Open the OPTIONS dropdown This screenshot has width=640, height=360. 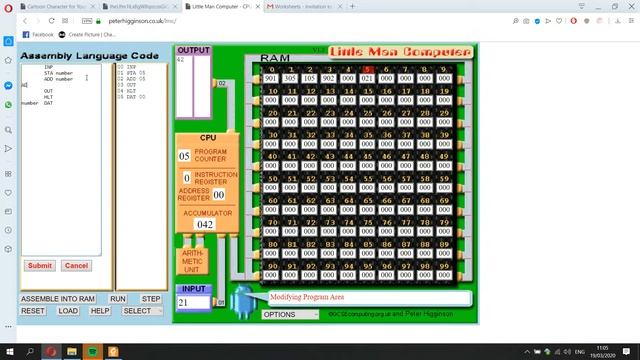290,314
